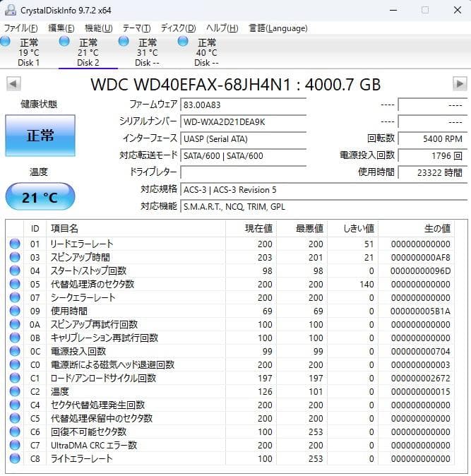Screen dimensions: 471x476
Task: Click status icon for 0A スピンアップ再試行回数
Action: click(x=15, y=324)
